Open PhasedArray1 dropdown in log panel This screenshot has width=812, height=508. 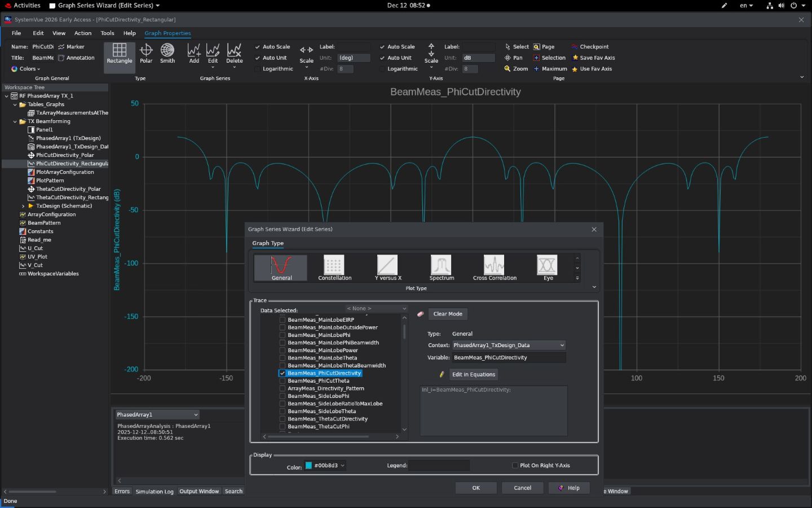coord(157,415)
